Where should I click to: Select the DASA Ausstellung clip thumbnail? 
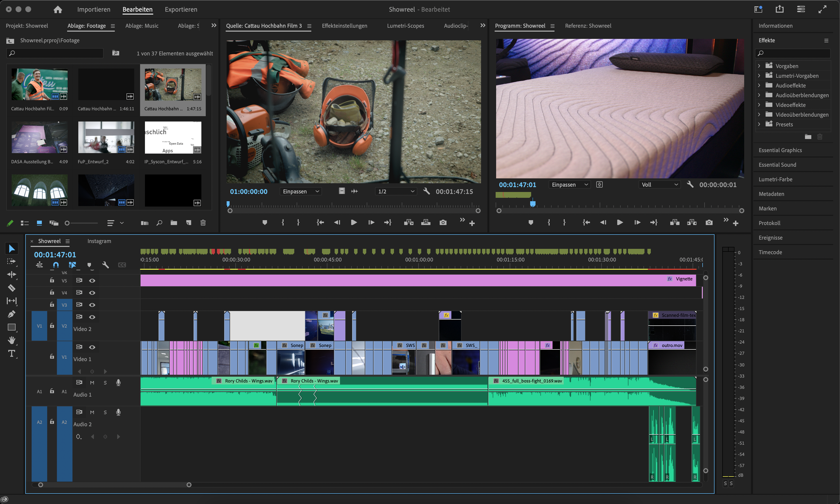pos(39,138)
